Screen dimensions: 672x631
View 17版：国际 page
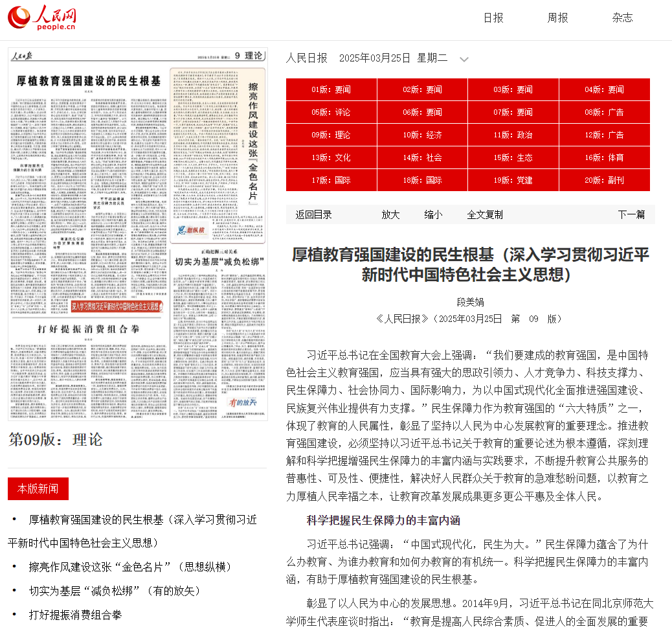[331, 181]
